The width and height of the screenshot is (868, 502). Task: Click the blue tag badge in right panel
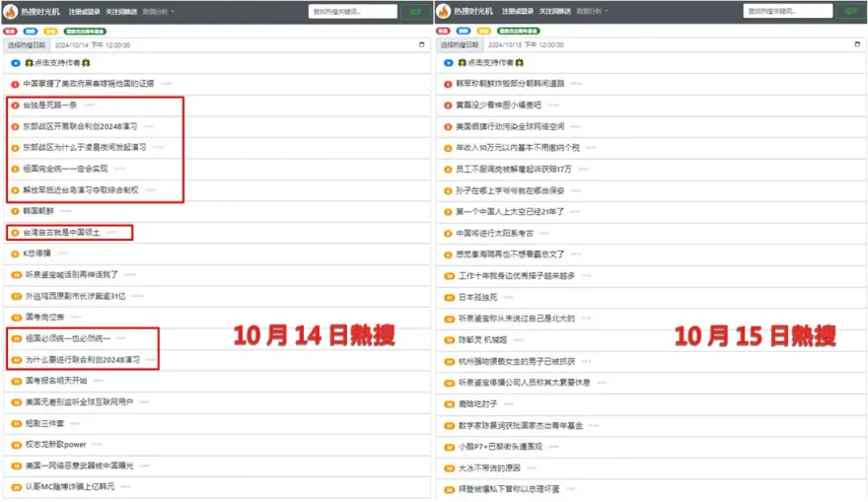[x=462, y=31]
